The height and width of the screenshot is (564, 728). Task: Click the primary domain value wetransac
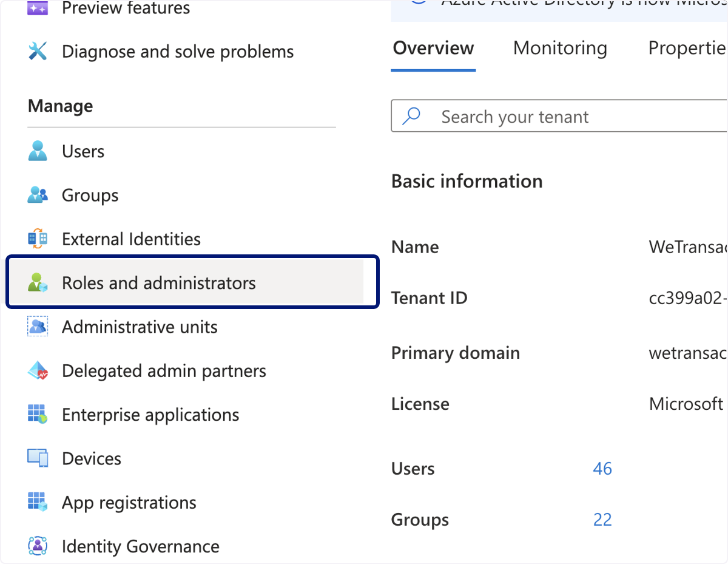coord(688,353)
